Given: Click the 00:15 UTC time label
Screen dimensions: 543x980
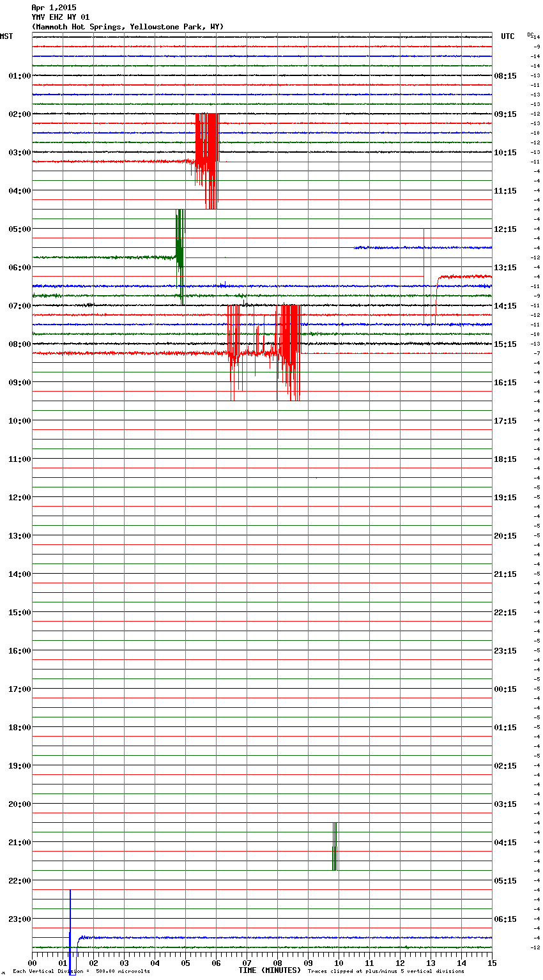Looking at the screenshot, I should [505, 689].
